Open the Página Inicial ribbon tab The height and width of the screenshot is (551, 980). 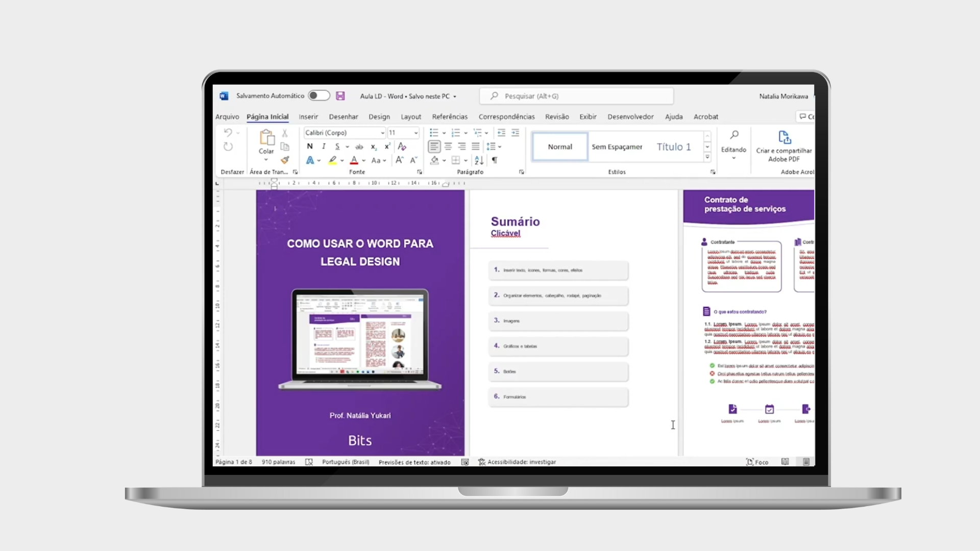coord(267,116)
